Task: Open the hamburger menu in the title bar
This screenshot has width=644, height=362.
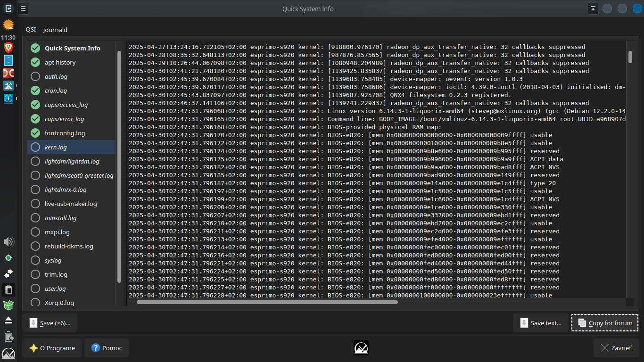Action: click(23, 8)
